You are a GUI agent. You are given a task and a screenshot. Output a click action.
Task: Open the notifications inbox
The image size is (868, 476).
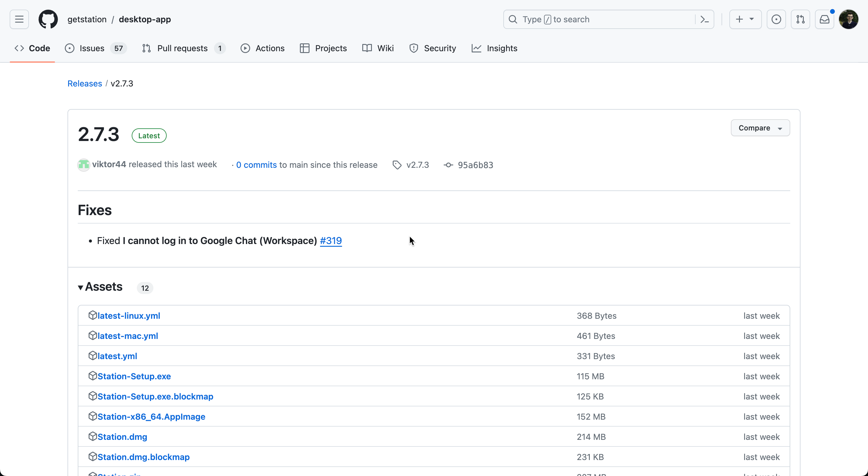[x=825, y=19]
